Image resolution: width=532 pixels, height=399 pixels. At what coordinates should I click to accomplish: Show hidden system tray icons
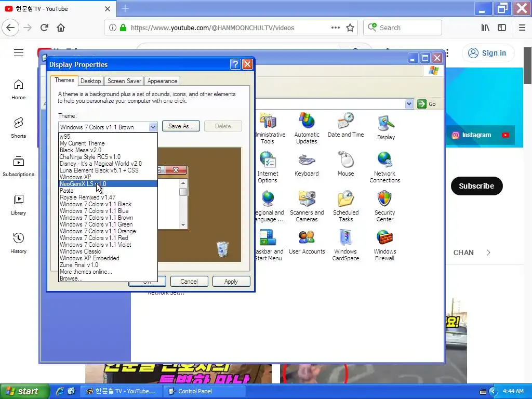click(x=493, y=392)
